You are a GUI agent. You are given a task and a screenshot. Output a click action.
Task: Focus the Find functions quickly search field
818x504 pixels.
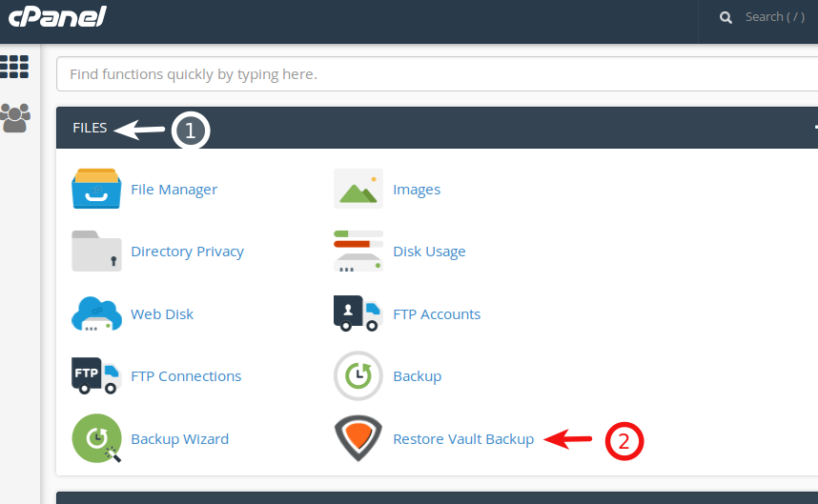tap(438, 74)
